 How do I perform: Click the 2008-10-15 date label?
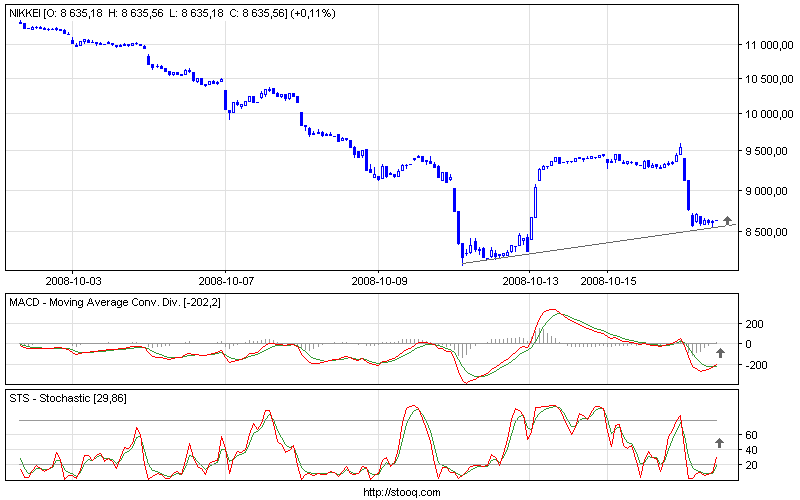608,281
